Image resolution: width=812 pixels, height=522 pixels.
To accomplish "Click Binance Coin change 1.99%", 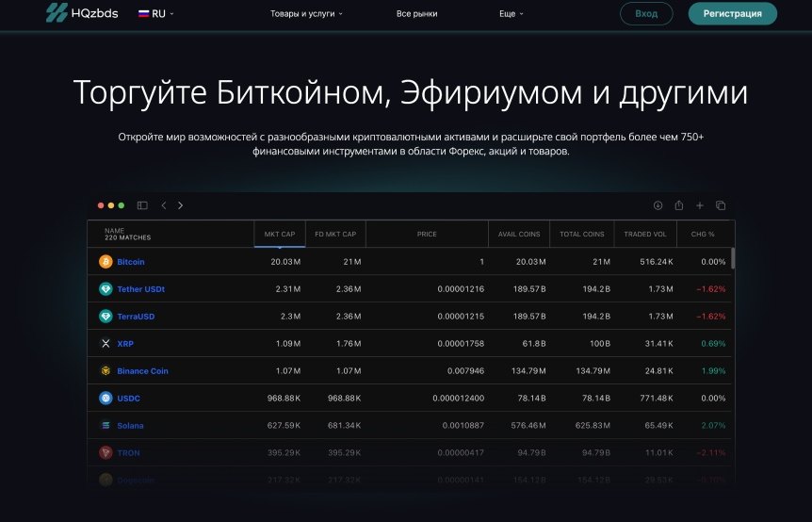I will click(x=713, y=371).
